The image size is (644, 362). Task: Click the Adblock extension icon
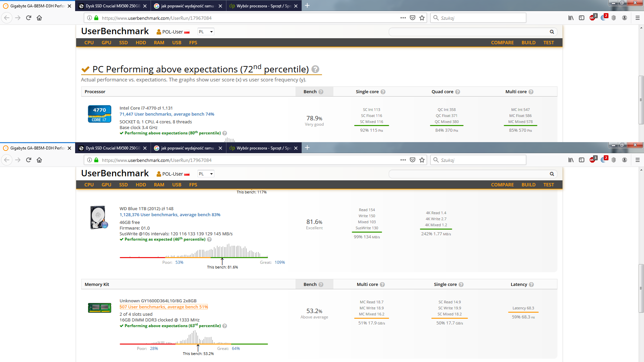coord(593,18)
